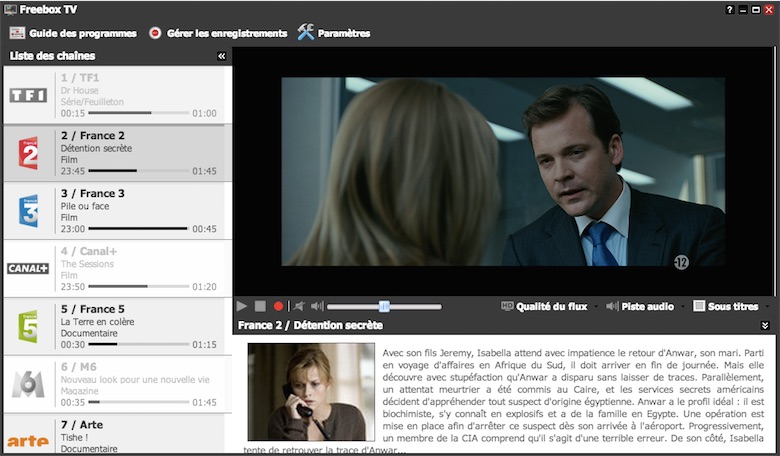The image size is (780, 456).
Task: Click the Détention secrète program thumbnail
Action: point(311,392)
